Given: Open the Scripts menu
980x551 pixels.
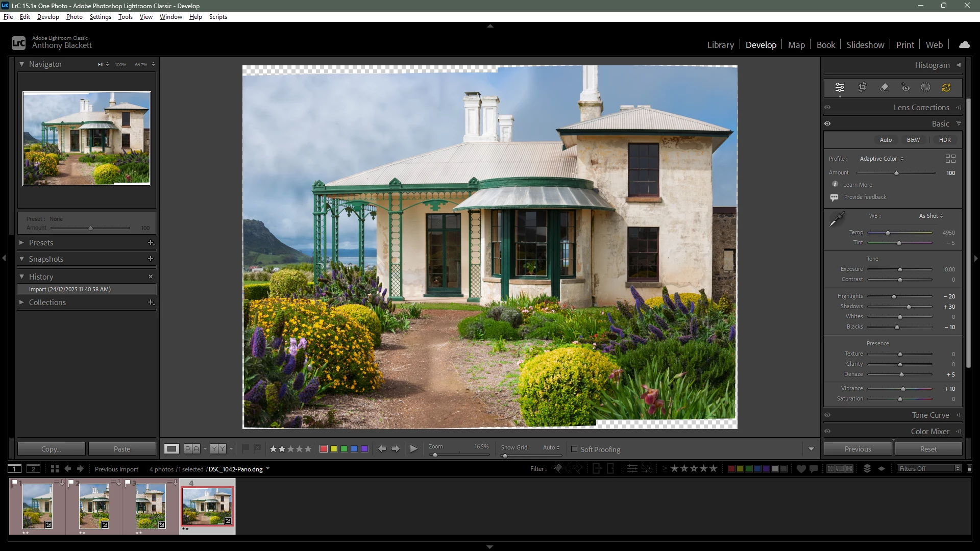Looking at the screenshot, I should click(218, 17).
